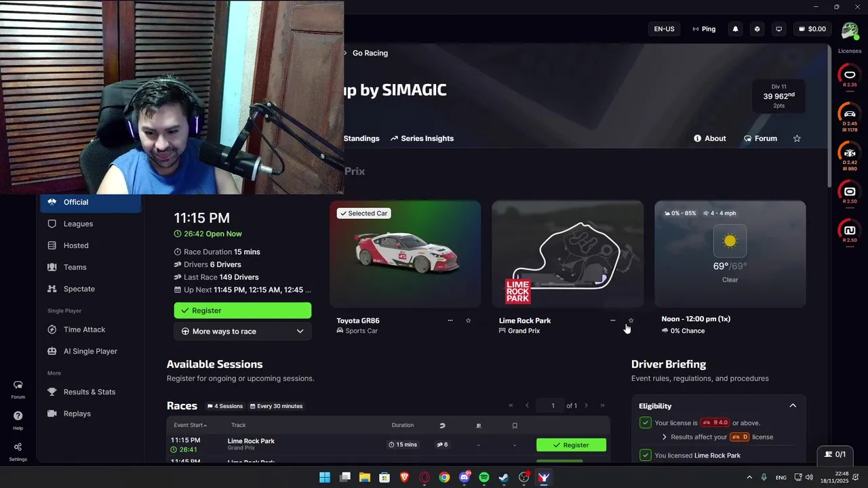Open the Help icon in left rail
Image resolution: width=868 pixels, height=488 pixels.
coord(18,420)
